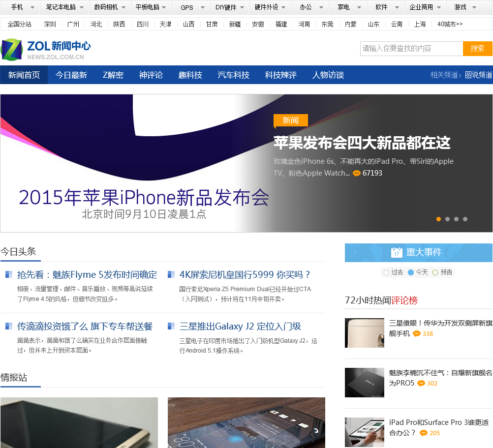The width and height of the screenshot is (493, 448).
Task: Click comment icon next to 205
Action: pos(424,433)
